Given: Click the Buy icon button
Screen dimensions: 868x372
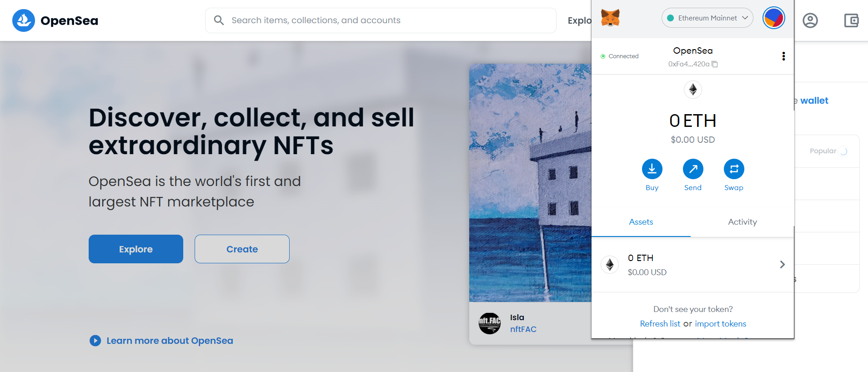Looking at the screenshot, I should click(652, 169).
